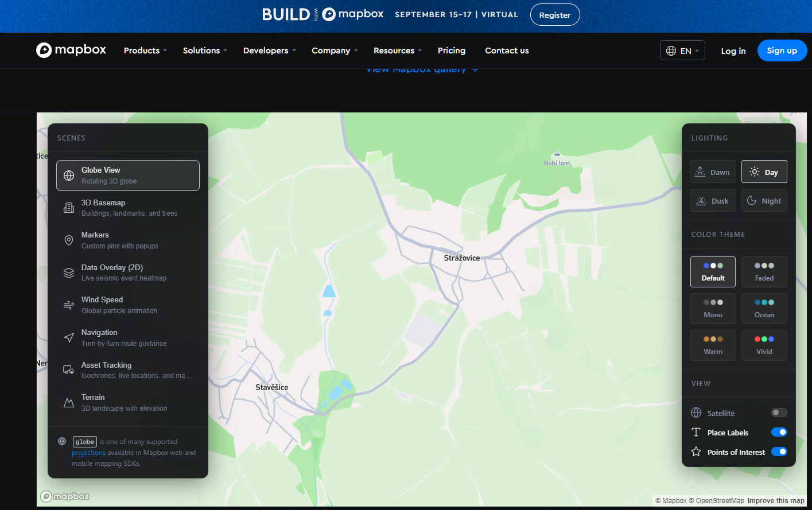Viewport: 812px width, 510px height.
Task: Select the Faded color theme
Action: [x=764, y=272]
